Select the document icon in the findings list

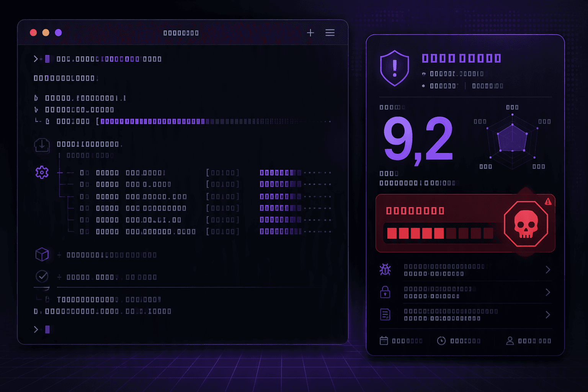coord(385,314)
